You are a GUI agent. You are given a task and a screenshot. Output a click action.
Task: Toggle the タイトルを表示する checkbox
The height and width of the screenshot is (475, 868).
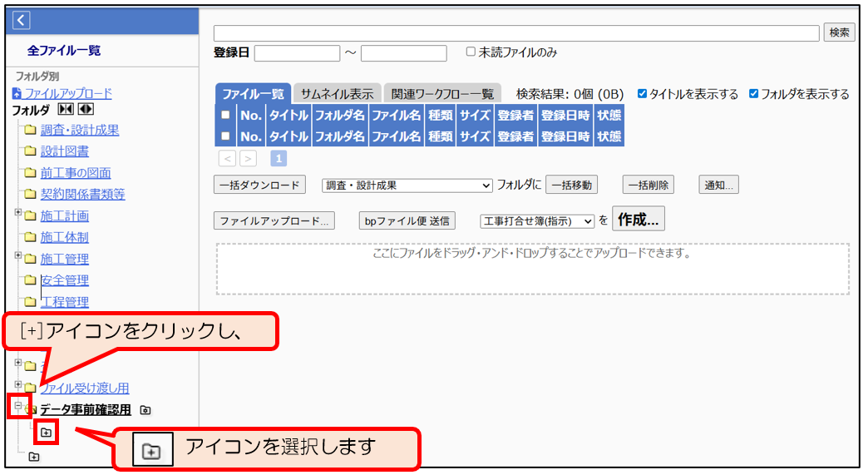point(642,94)
